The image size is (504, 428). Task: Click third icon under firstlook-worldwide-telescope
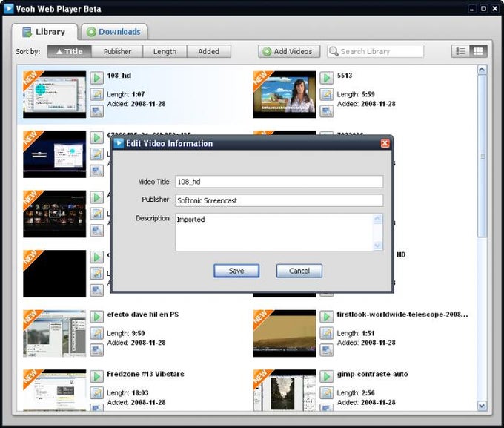(x=327, y=350)
